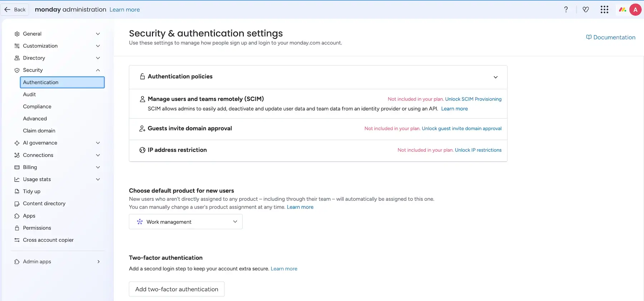Viewport: 644px width, 301px height.
Task: Expand the AI governance section chevron
Action: pos(98,143)
